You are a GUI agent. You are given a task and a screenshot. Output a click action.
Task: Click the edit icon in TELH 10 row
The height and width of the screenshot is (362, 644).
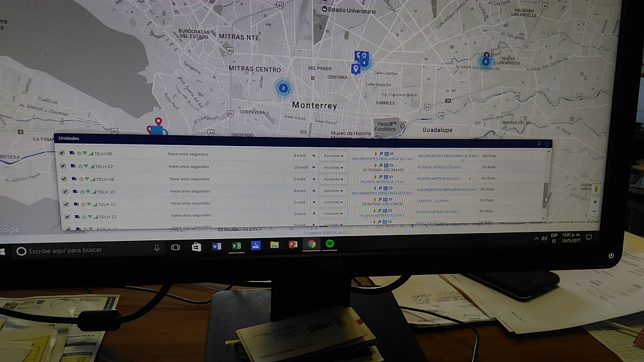pos(385,188)
